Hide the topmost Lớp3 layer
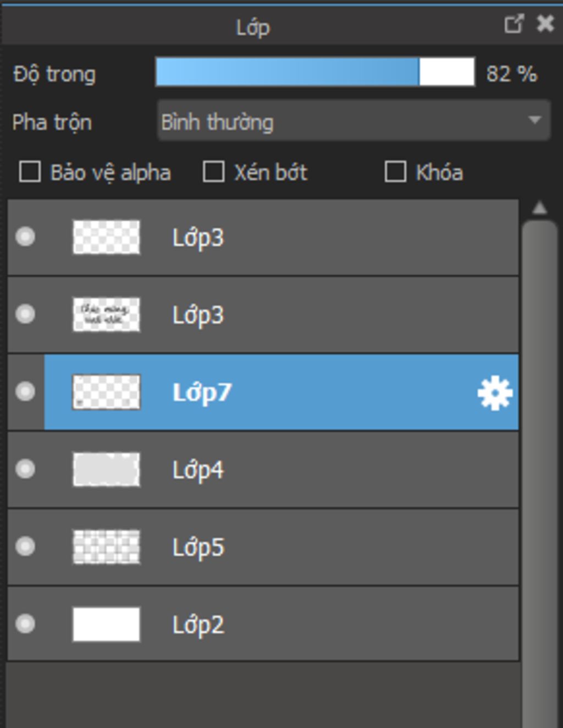Viewport: 563px width, 728px height. (x=25, y=237)
